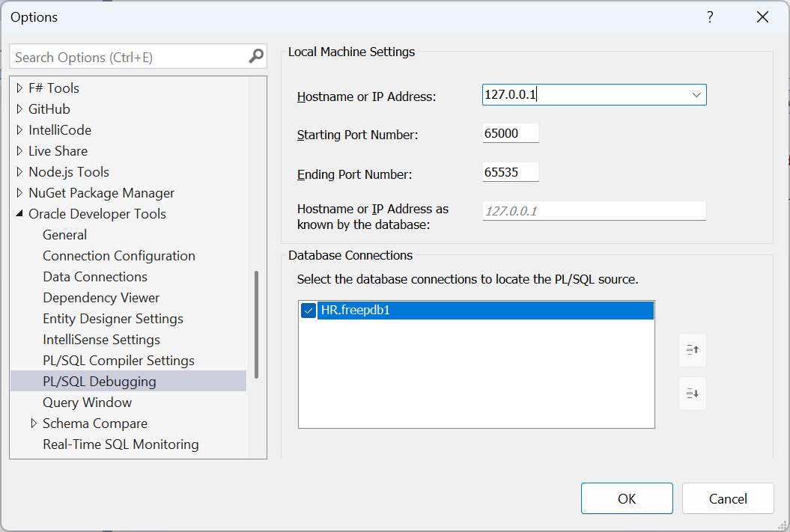Image resolution: width=790 pixels, height=532 pixels.
Task: Select Data Connections in the tree
Action: 94,276
